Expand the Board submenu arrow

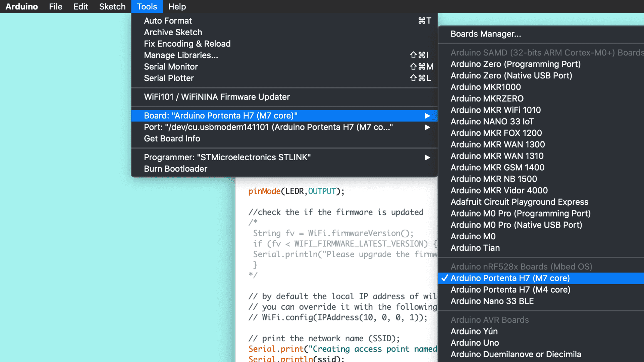click(427, 116)
